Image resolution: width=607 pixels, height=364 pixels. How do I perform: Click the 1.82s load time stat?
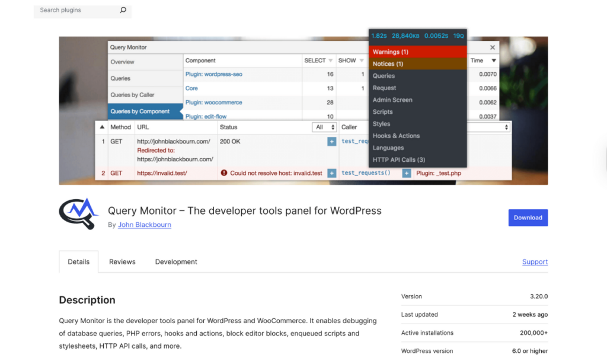click(379, 36)
